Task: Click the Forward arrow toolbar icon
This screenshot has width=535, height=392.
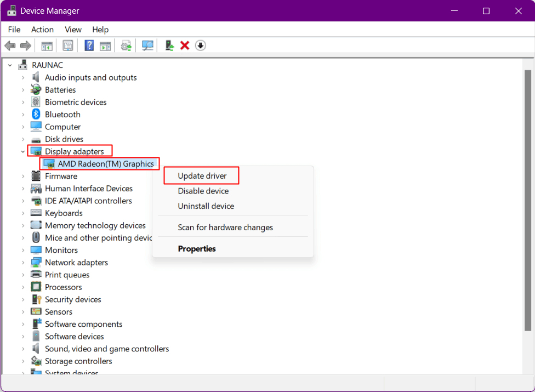Action: tap(26, 46)
